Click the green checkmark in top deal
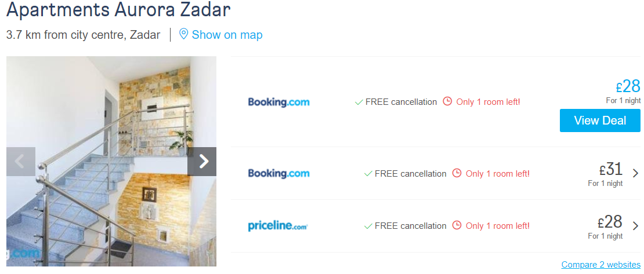Image resolution: width=644 pixels, height=274 pixels. pyautogui.click(x=359, y=102)
